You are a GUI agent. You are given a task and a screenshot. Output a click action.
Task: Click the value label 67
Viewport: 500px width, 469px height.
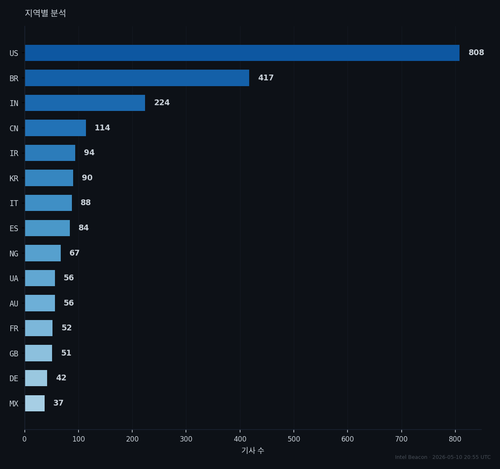[74, 253]
